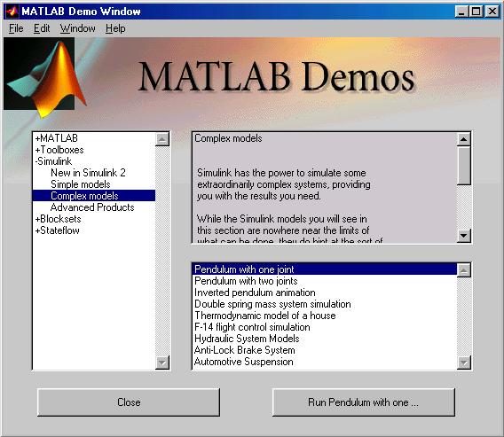Image resolution: width=504 pixels, height=437 pixels.
Task: Click the description panel scrollbar thumb
Action: [463, 166]
